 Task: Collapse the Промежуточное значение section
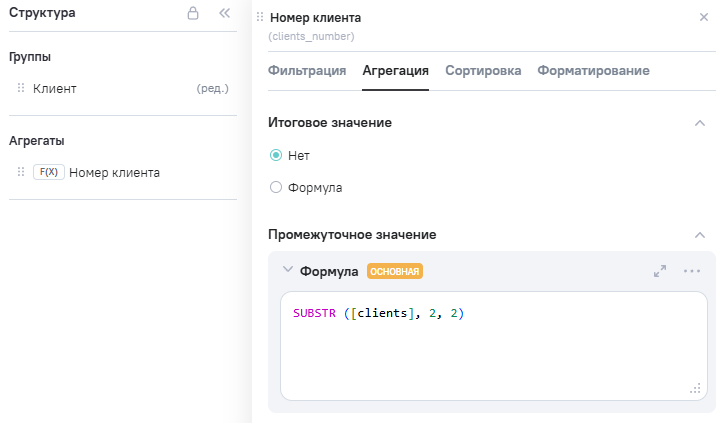pyautogui.click(x=700, y=234)
